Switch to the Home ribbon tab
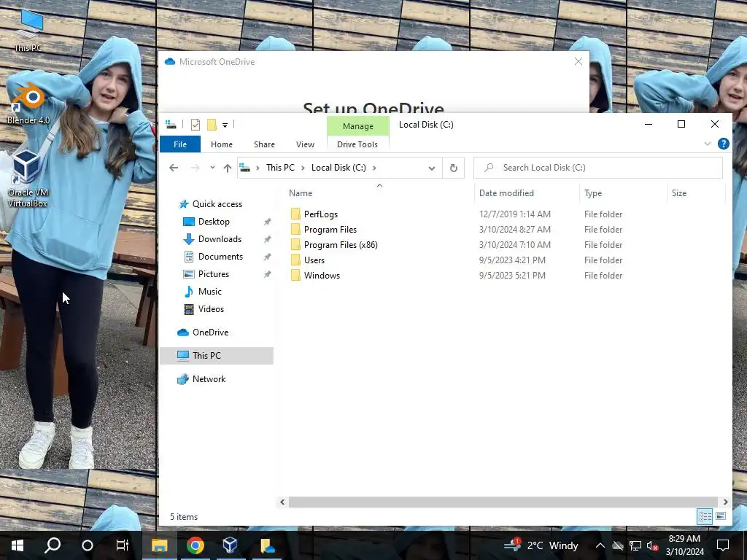Viewport: 747px width, 560px height. pos(222,144)
